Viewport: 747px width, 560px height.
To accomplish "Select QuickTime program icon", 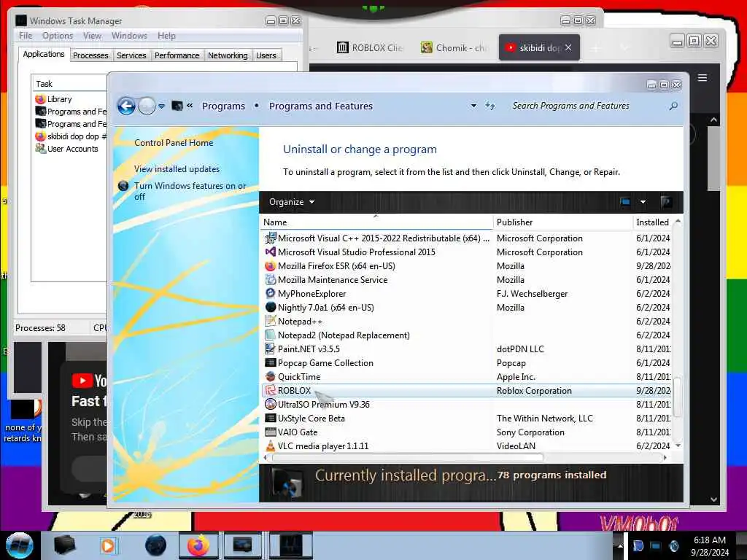I will pos(270,376).
